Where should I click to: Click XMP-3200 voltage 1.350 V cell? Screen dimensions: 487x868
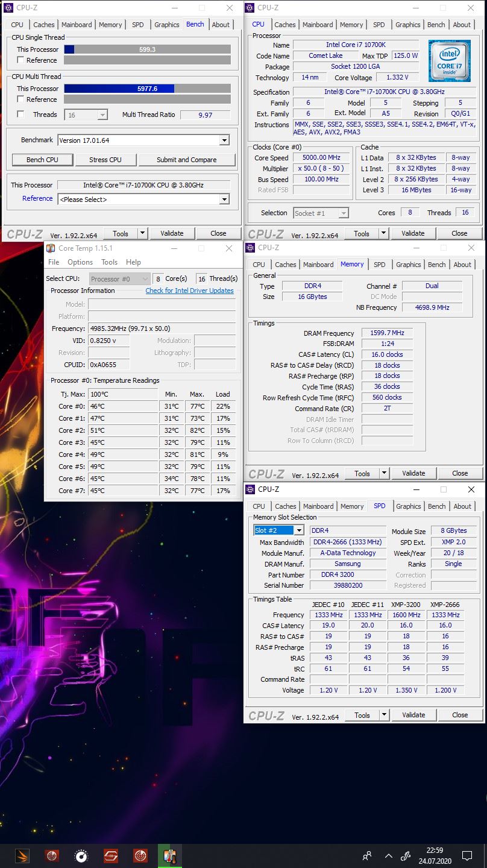(x=407, y=690)
